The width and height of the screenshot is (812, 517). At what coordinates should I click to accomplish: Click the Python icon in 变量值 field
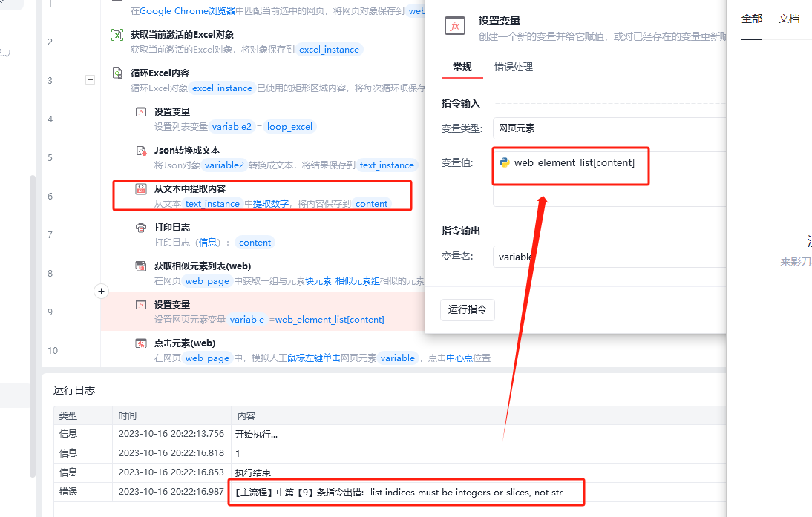[x=505, y=162]
